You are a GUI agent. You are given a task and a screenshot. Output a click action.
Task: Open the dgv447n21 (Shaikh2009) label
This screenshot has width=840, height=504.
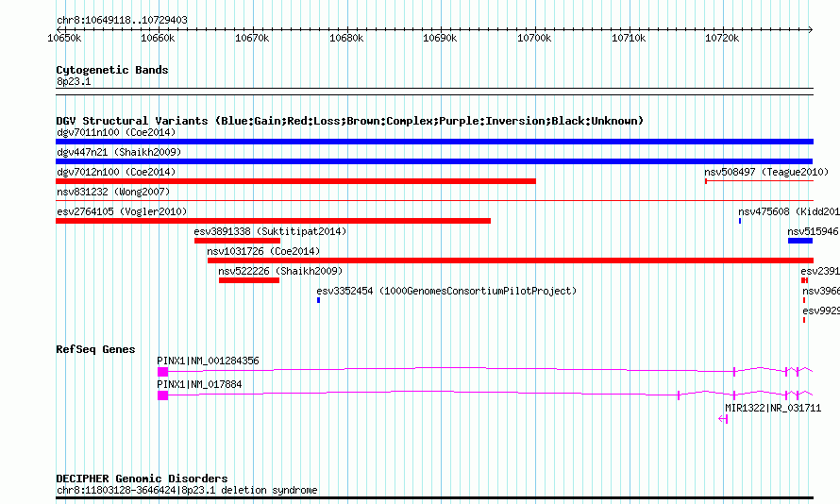click(x=119, y=152)
